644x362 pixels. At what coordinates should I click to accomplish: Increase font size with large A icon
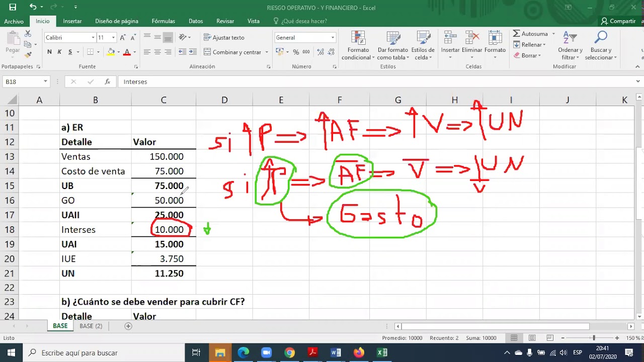123,38
